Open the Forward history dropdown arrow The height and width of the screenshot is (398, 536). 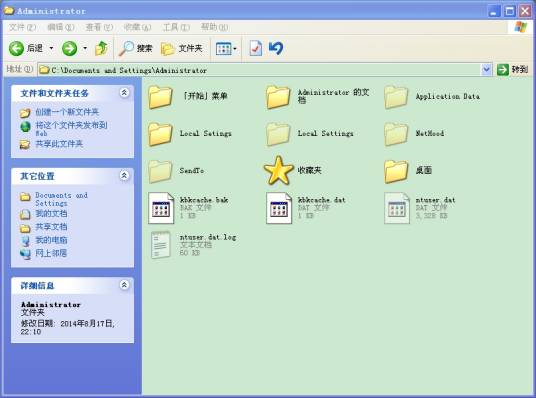[x=85, y=49]
